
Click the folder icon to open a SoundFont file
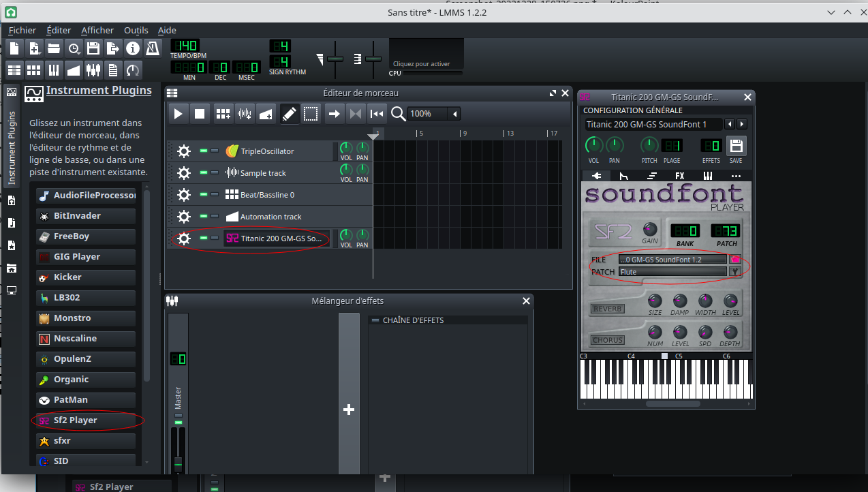tap(735, 260)
